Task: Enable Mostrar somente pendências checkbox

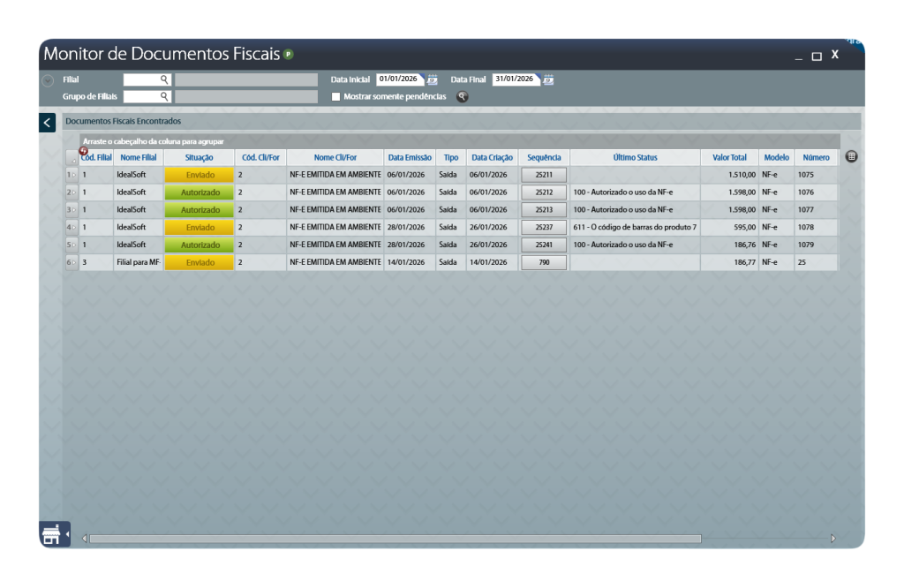Action: click(335, 97)
